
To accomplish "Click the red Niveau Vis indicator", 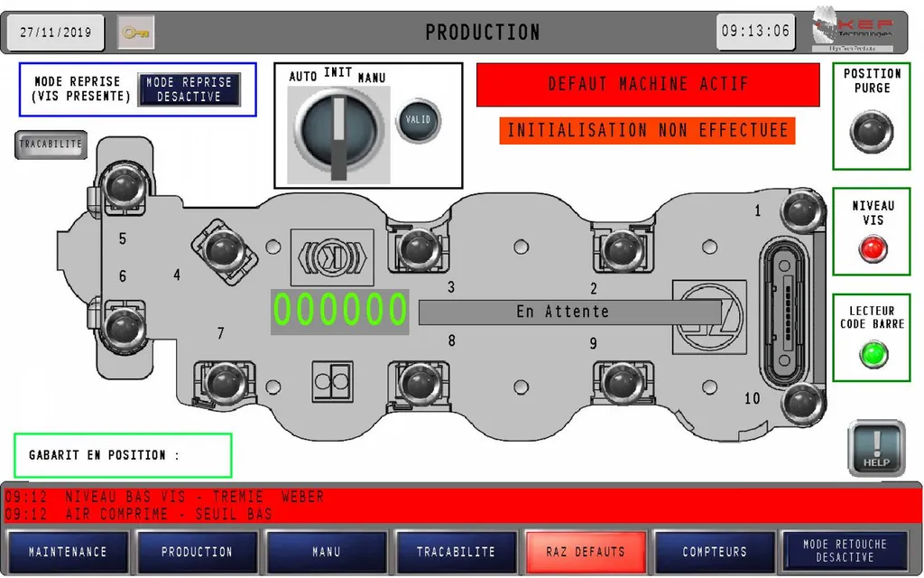I will [x=873, y=248].
